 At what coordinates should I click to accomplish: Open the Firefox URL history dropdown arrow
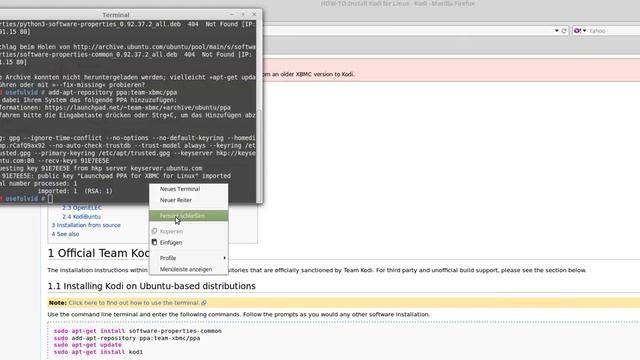556,31
